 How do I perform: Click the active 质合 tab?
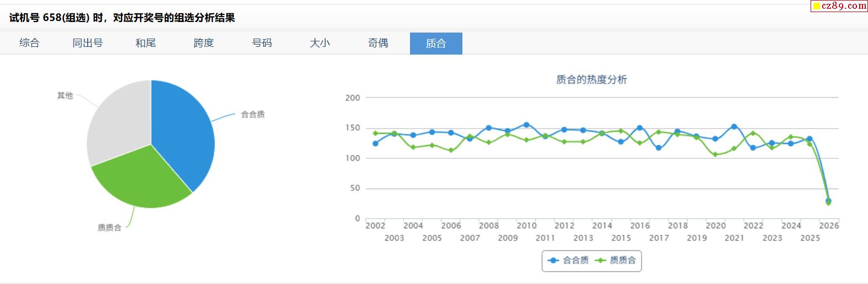(436, 44)
